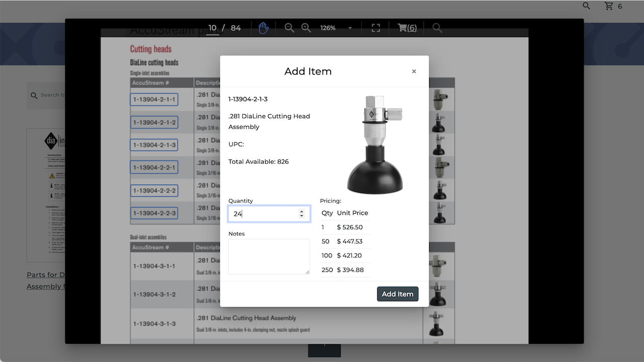Select the hand pan tool
This screenshot has height=362, width=644.
(264, 28)
